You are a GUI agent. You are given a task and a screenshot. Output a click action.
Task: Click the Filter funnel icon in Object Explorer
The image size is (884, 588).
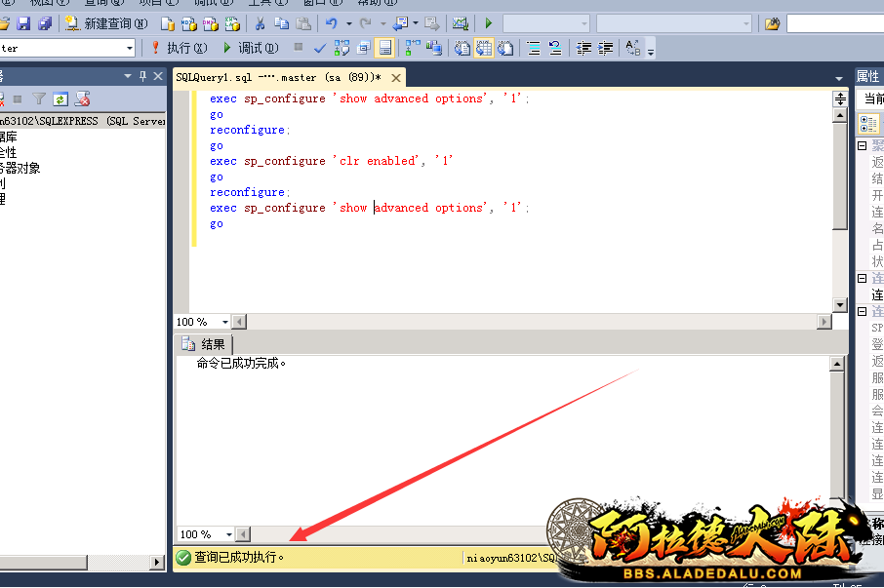pos(39,98)
